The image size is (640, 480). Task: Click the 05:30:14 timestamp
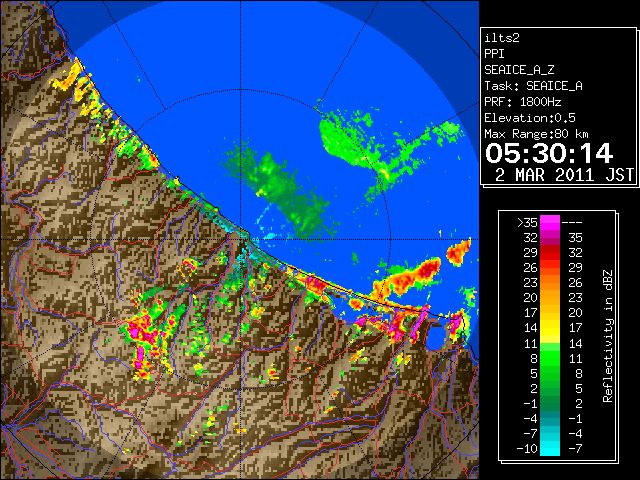(x=549, y=153)
